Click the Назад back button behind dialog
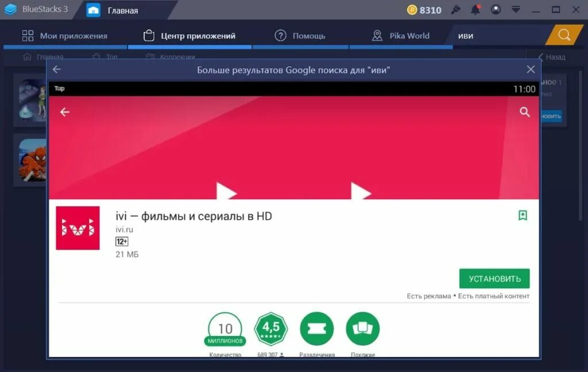Viewport: 588px width, 372px height. 552,57
